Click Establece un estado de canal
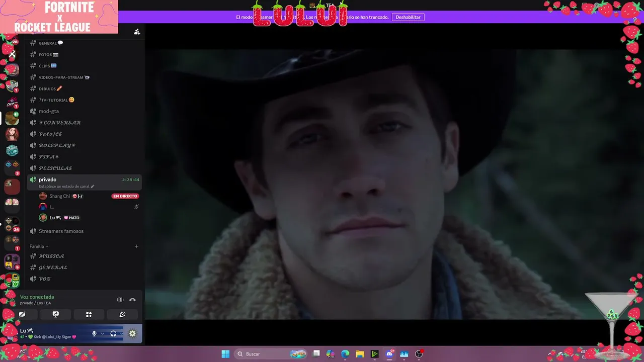This screenshot has height=362, width=644. (x=64, y=187)
